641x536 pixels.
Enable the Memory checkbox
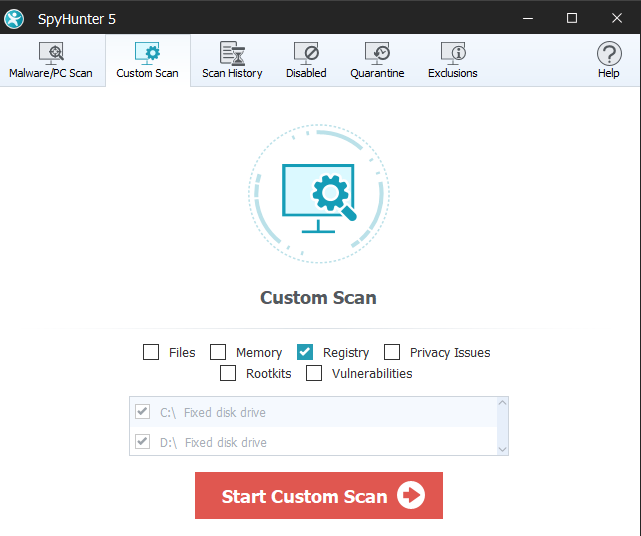pyautogui.click(x=218, y=352)
